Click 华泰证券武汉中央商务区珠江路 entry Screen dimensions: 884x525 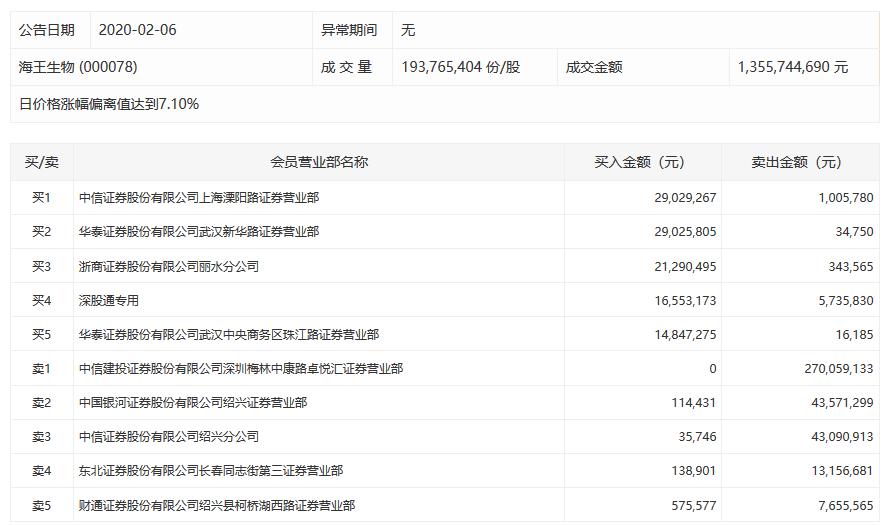point(229,334)
